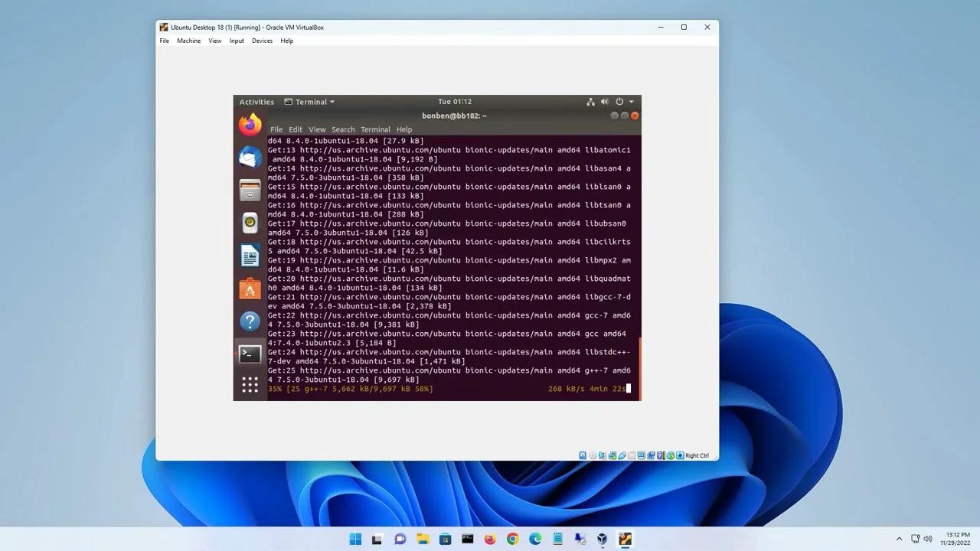Open Thunderbird mail from the dock

click(250, 157)
